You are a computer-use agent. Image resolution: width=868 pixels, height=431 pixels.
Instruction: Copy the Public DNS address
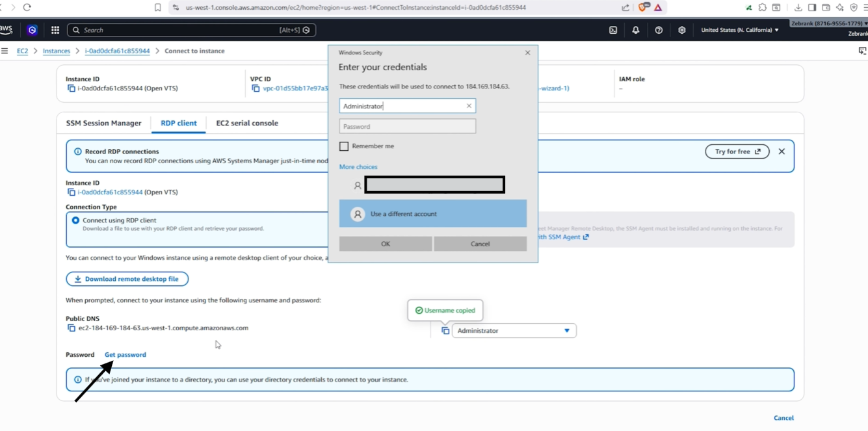pos(72,328)
